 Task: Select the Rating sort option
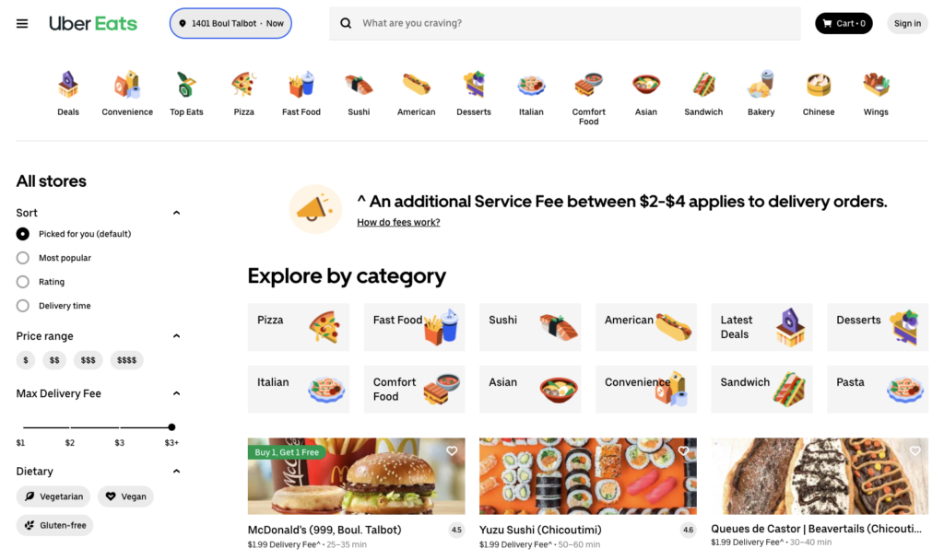pos(22,282)
